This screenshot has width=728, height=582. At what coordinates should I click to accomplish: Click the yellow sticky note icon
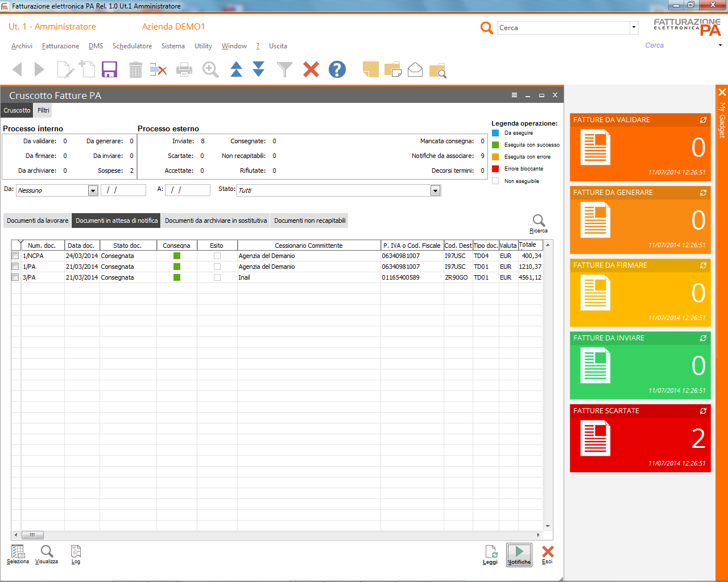tap(371, 69)
